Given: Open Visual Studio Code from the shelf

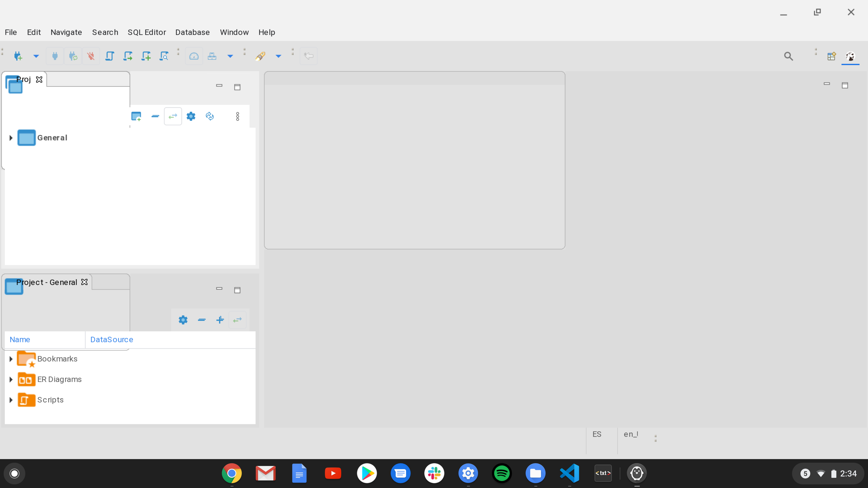Looking at the screenshot, I should pyautogui.click(x=569, y=473).
